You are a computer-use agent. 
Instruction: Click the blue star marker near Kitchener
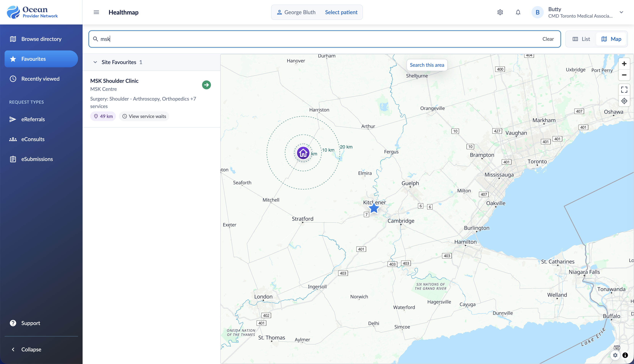(374, 208)
